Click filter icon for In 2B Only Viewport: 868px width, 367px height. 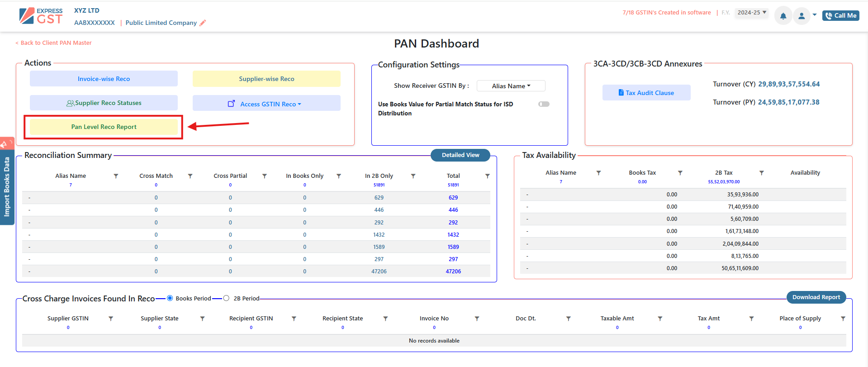point(413,176)
